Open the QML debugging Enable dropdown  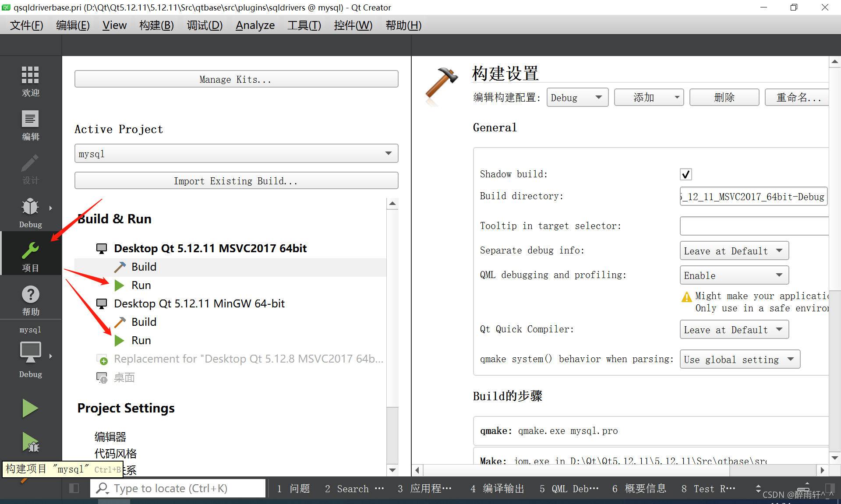(x=734, y=275)
